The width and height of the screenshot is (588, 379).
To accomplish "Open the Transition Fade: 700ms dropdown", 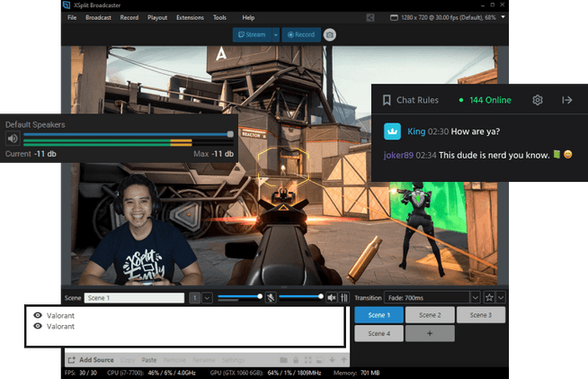I will point(475,298).
